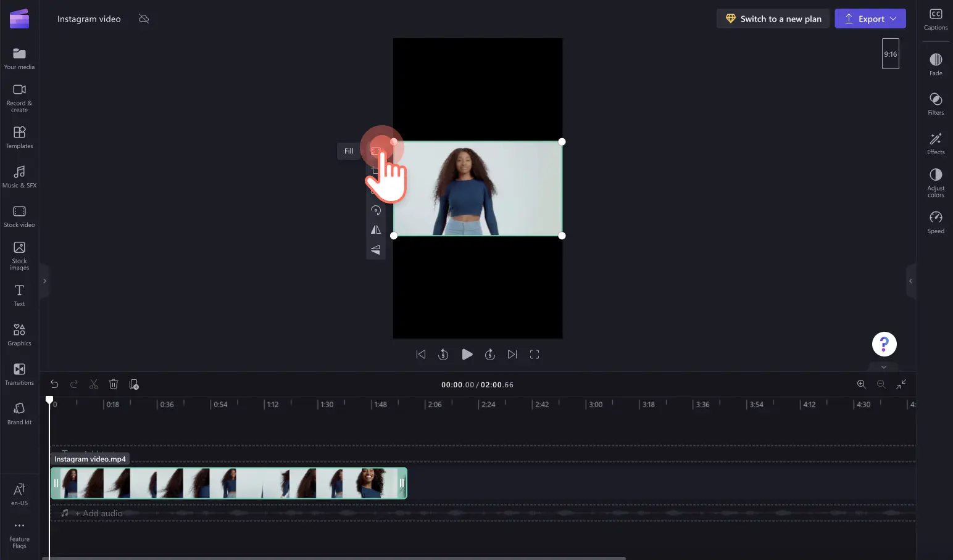Open the Filters panel
953x560 pixels.
click(x=936, y=103)
